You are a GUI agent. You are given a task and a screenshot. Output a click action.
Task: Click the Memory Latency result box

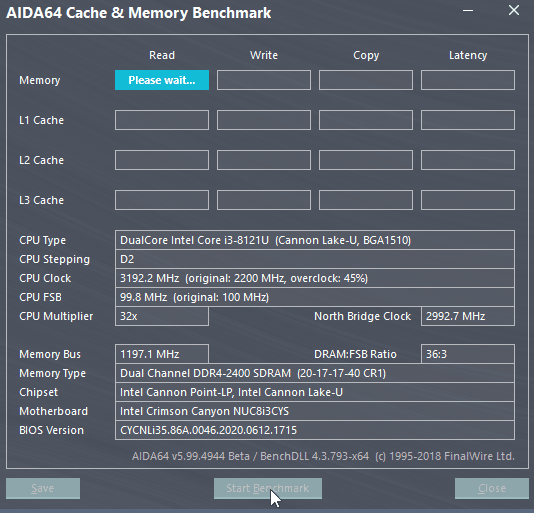tap(468, 80)
